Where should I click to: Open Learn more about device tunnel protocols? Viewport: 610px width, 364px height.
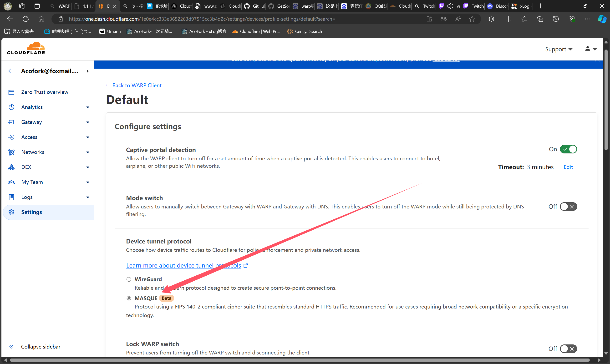click(184, 266)
